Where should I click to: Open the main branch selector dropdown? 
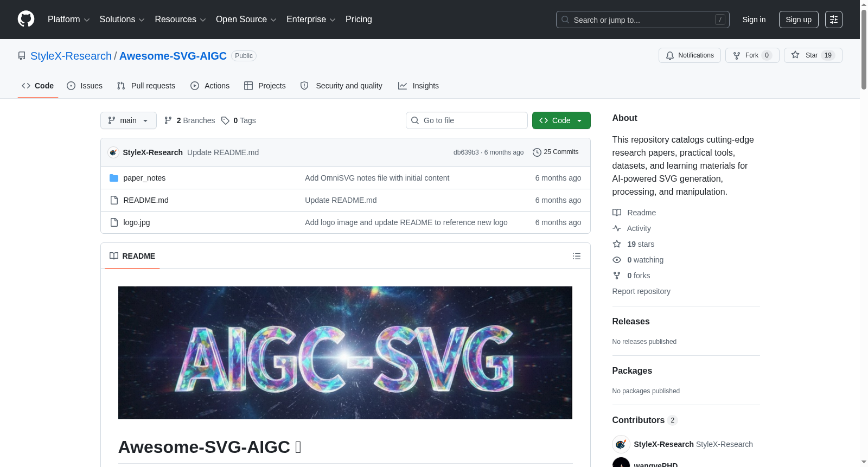coord(129,120)
